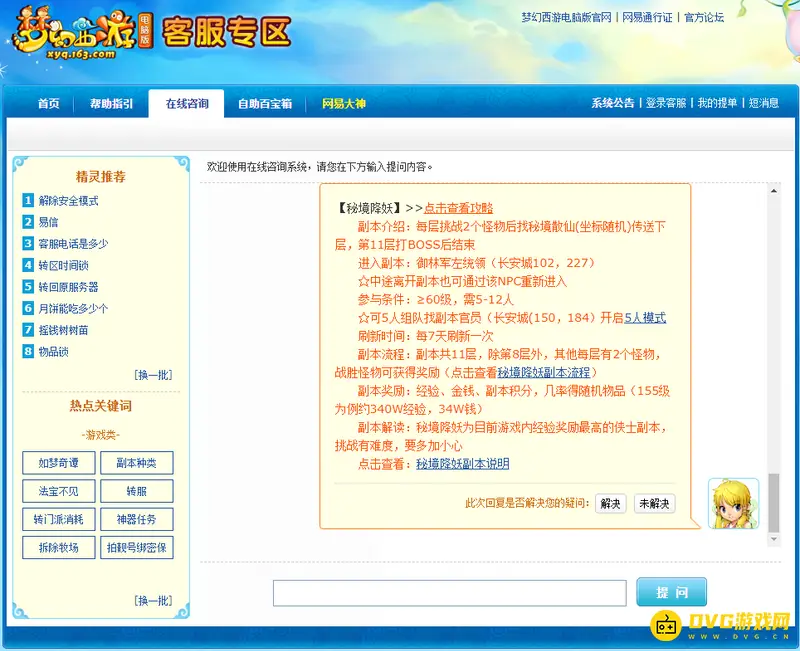
Task: Mark reply as 解决
Action: click(610, 504)
